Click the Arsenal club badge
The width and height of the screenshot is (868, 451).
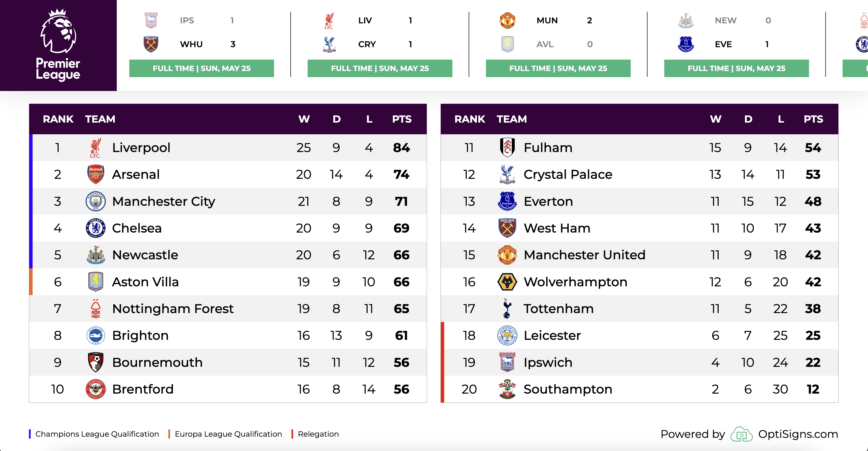(96, 174)
